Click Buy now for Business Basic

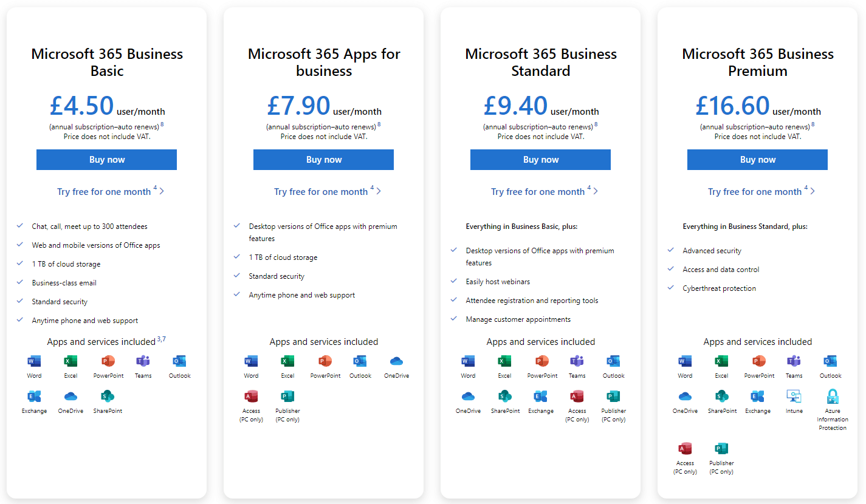click(x=106, y=159)
